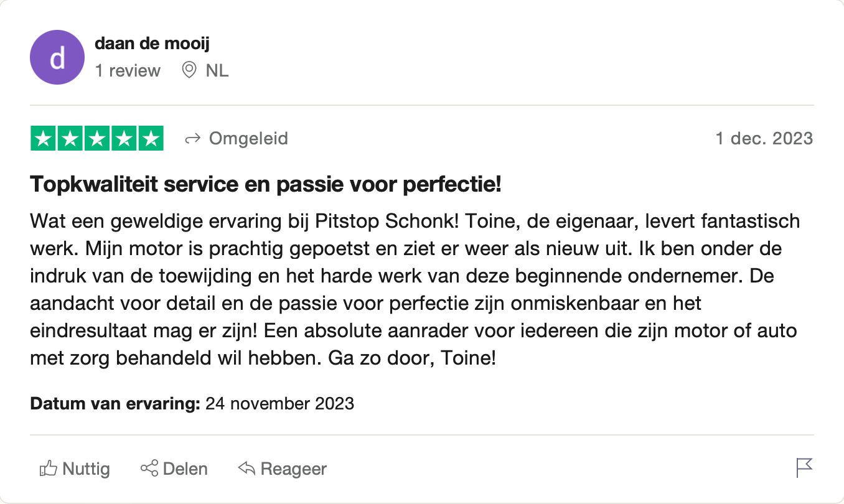844x504 pixels.
Task: Click the "Omgeleid" label text
Action: (248, 138)
